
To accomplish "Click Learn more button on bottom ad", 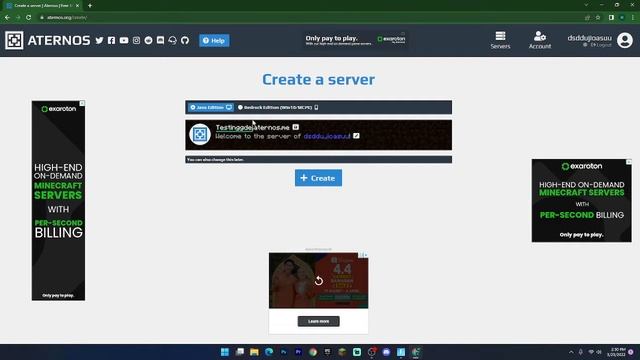I will (318, 321).
